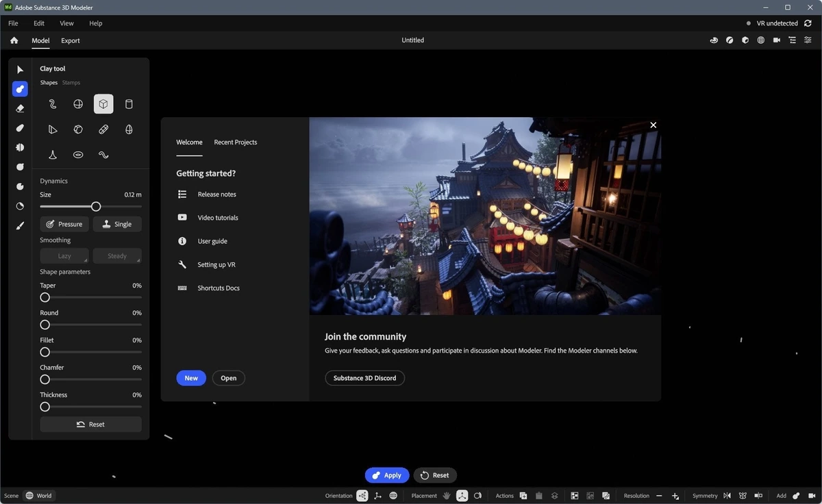Click the Open button in welcome dialog
Image resolution: width=822 pixels, height=504 pixels.
229,378
